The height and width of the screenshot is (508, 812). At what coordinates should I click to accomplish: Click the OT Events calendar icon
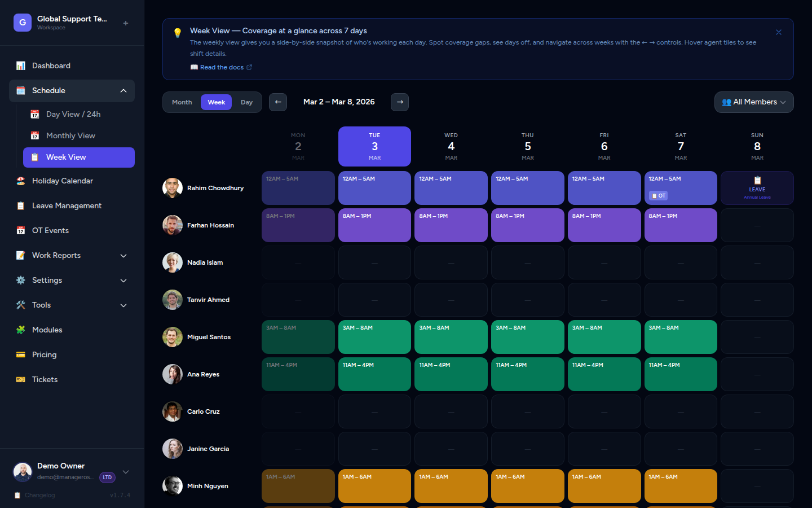pyautogui.click(x=21, y=231)
